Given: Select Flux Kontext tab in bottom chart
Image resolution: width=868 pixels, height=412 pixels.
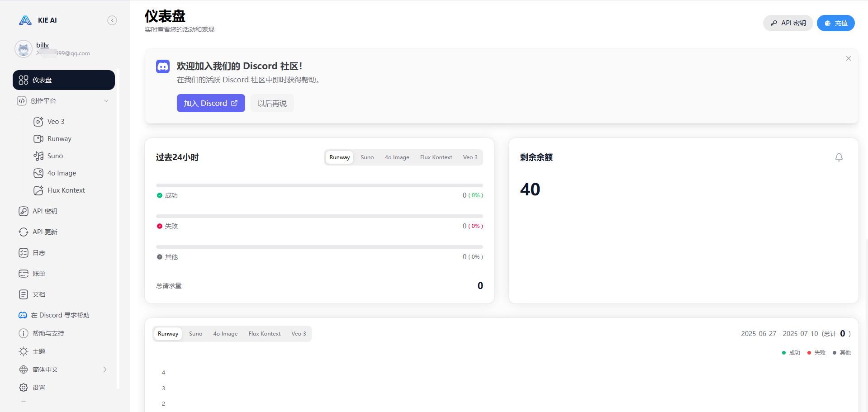Looking at the screenshot, I should [264, 334].
